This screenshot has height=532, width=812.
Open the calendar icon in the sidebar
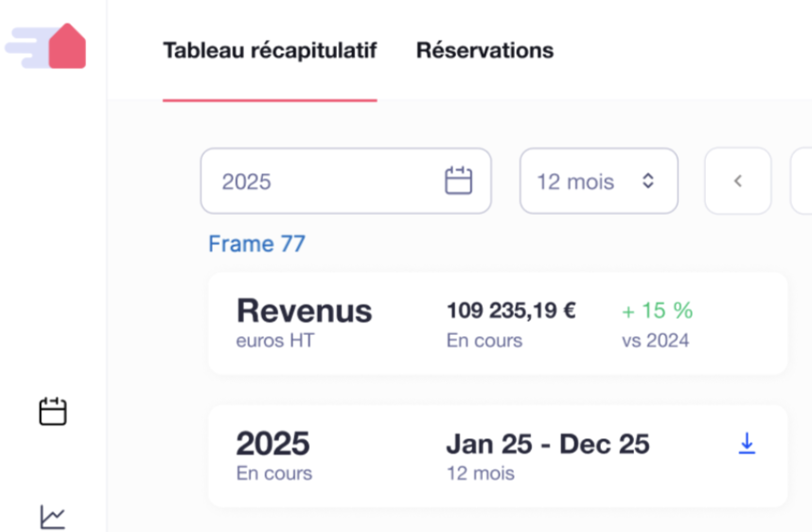[x=53, y=412]
